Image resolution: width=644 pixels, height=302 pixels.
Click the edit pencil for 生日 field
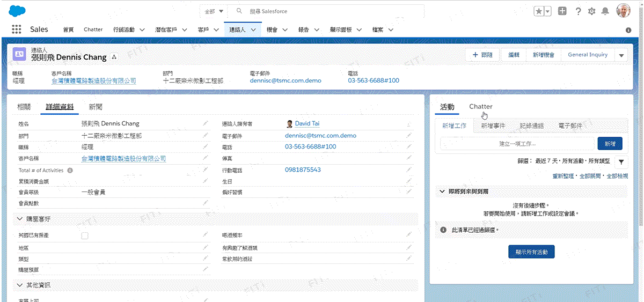(x=409, y=181)
